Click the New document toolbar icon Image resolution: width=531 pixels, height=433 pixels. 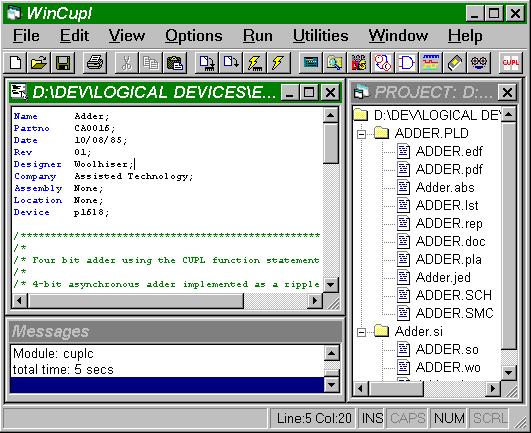(x=15, y=63)
